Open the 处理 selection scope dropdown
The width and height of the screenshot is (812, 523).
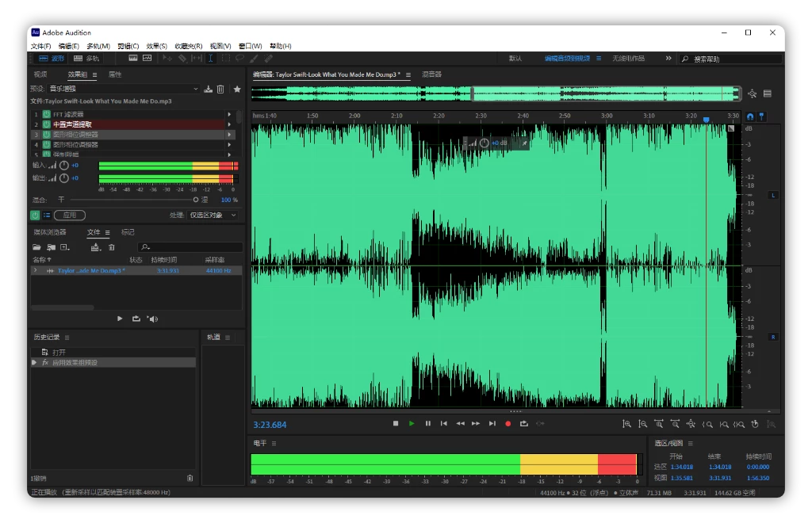[213, 215]
